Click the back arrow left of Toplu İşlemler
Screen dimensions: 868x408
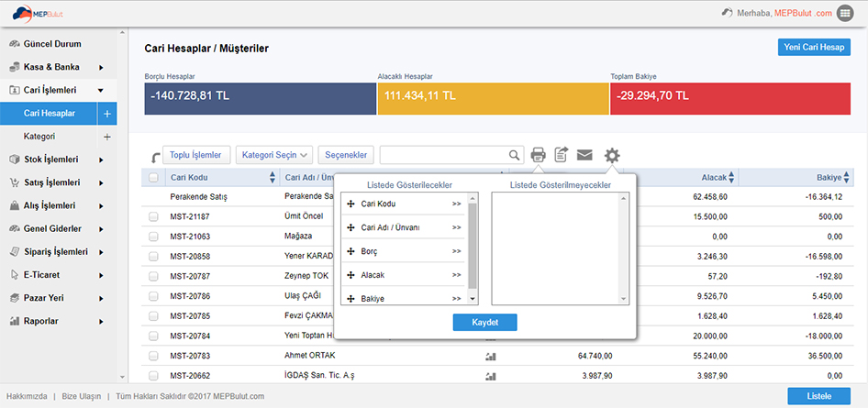(x=156, y=158)
